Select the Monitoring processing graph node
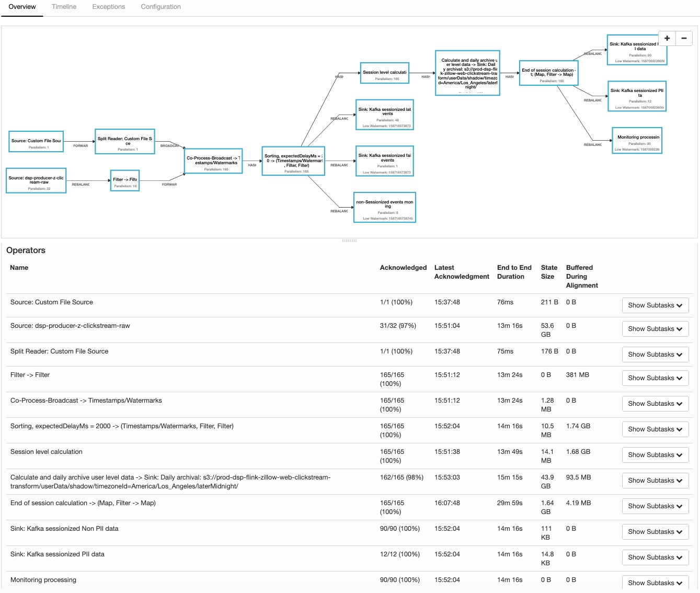Image resolution: width=700 pixels, height=593 pixels. 637,141
